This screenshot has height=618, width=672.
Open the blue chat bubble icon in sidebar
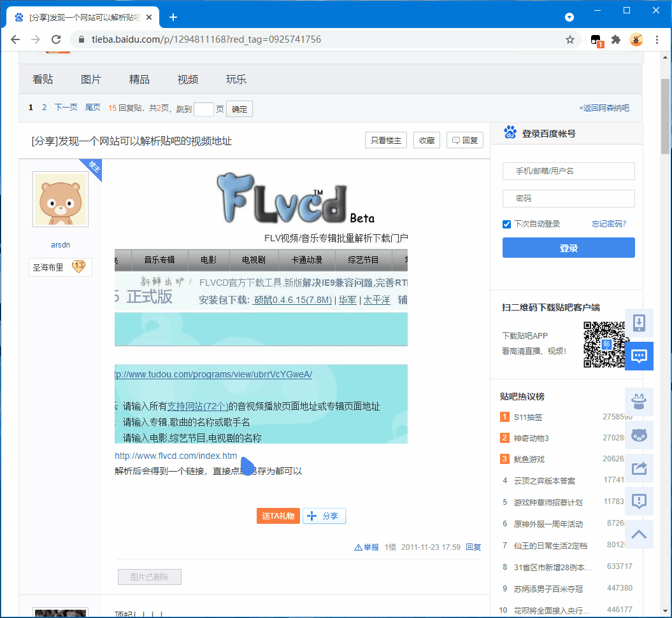coord(639,356)
